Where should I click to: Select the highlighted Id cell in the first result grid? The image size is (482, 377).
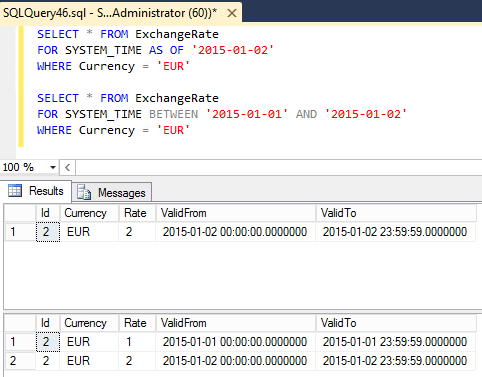pyautogui.click(x=48, y=232)
